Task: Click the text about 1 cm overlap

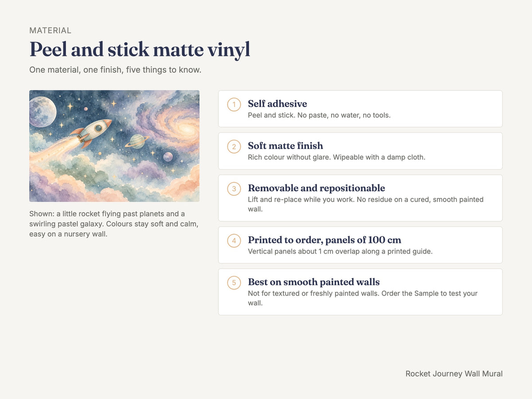Action: 340,251
